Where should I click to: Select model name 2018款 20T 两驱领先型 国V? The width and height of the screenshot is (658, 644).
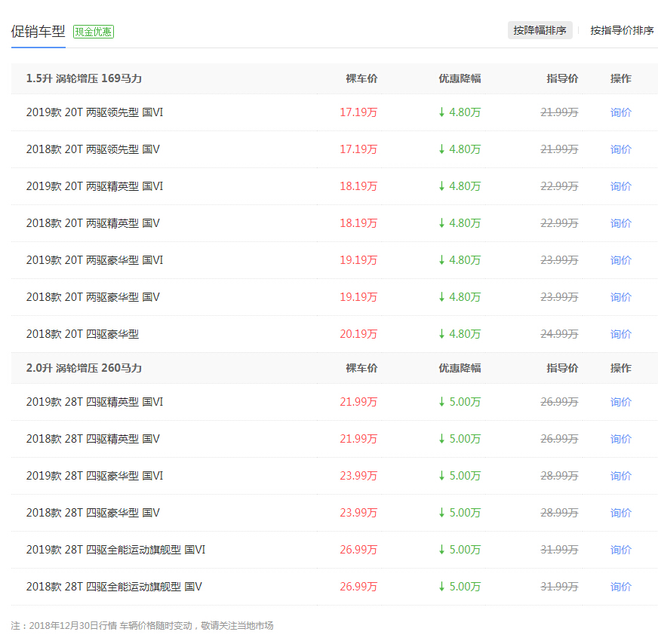(x=93, y=149)
